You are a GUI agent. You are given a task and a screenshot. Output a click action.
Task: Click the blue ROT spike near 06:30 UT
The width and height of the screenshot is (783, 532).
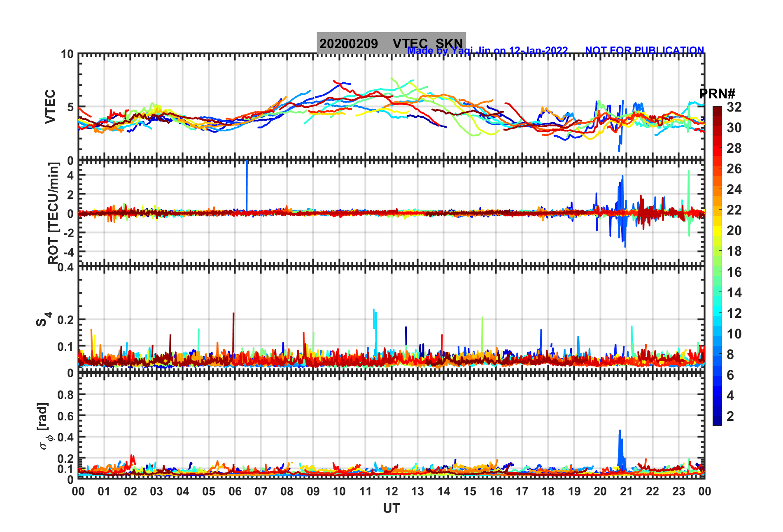(x=247, y=185)
